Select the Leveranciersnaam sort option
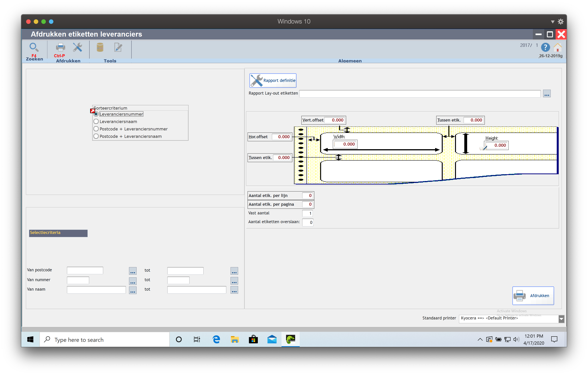Image resolution: width=588 pixels, height=375 pixels. click(96, 122)
